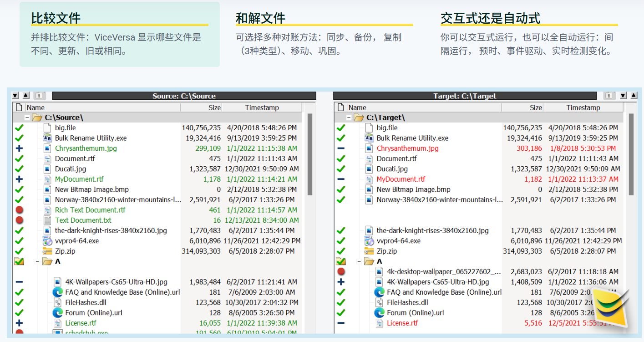Switch to the 和解文件 tab

[324, 35]
